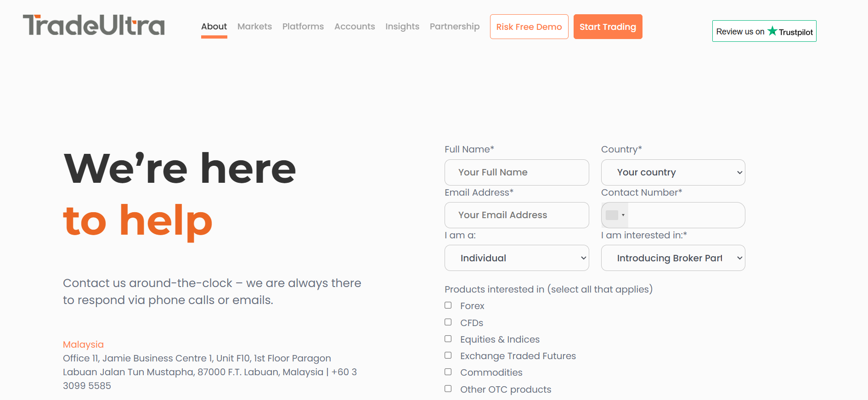Screen dimensions: 868x400
Task: Click the Trustpilot star icon
Action: (772, 31)
